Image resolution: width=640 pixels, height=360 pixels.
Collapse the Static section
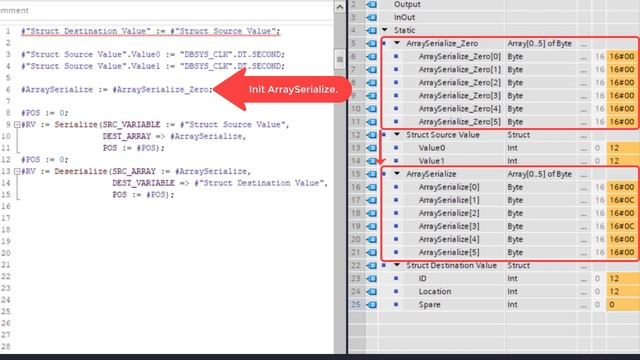pos(384,30)
